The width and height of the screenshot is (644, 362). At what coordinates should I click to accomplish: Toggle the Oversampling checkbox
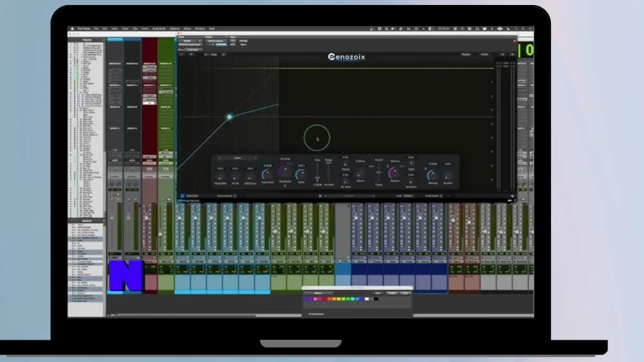[235, 196]
